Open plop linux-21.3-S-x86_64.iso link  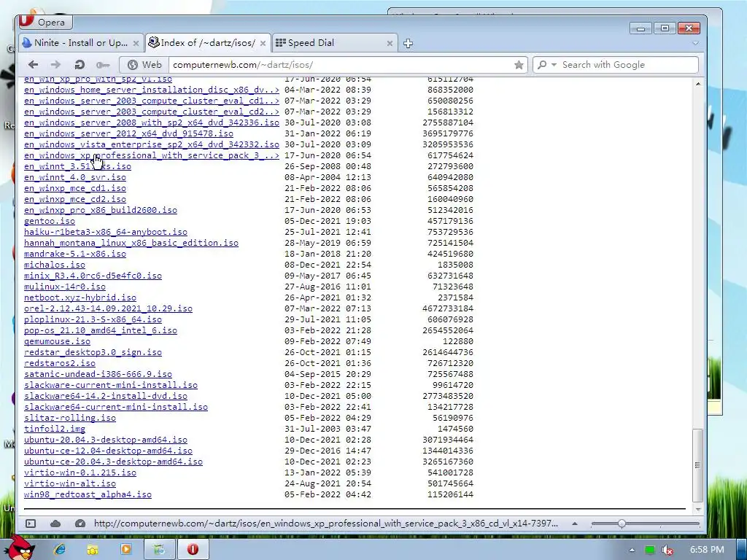point(93,319)
